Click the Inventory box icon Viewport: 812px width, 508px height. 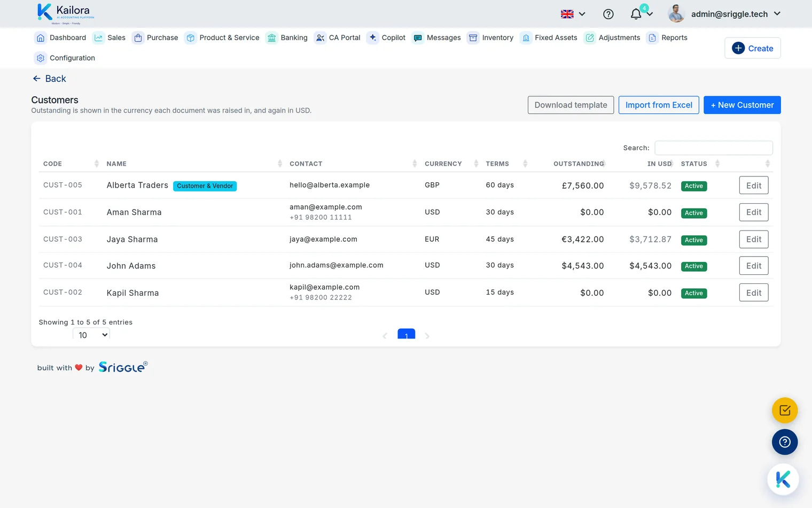tap(473, 38)
